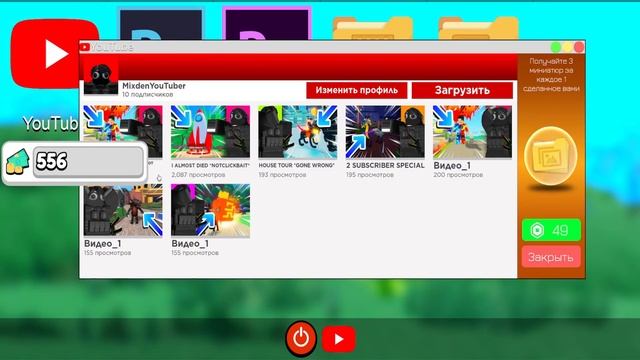
Task: Click the pink Закрыть button
Action: click(x=551, y=257)
